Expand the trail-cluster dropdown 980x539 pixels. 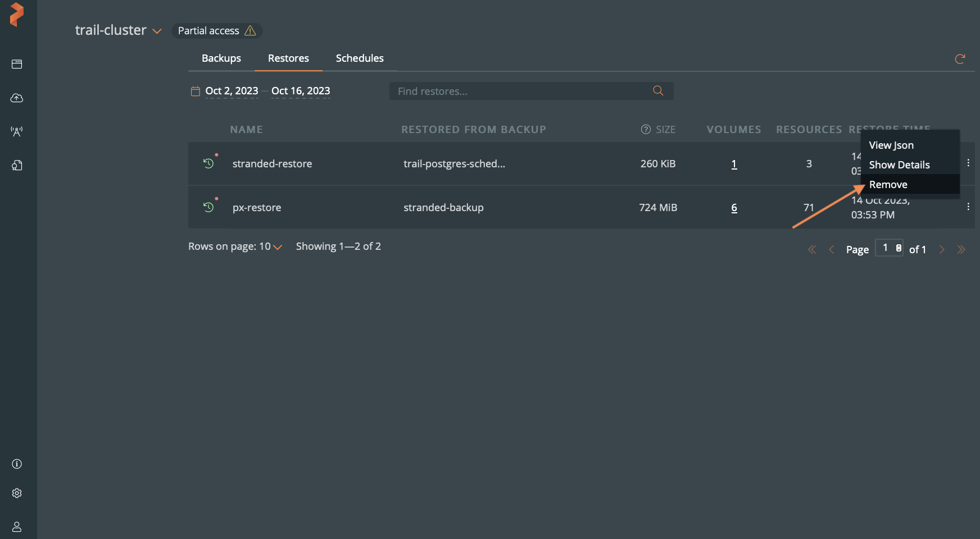point(157,31)
